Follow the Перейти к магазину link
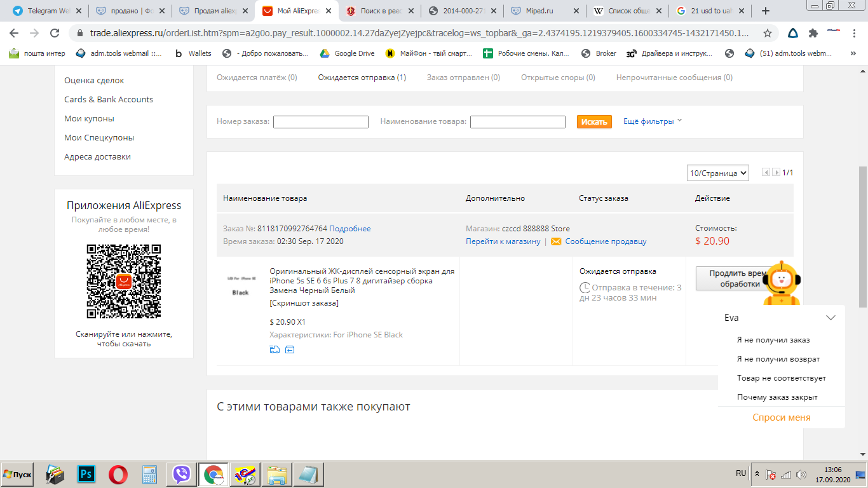Screen dimensions: 868x488 pyautogui.click(x=503, y=241)
